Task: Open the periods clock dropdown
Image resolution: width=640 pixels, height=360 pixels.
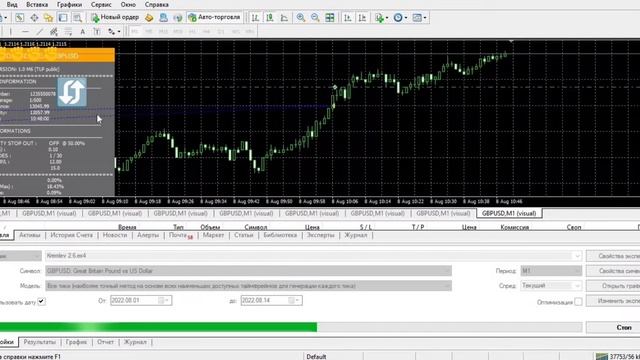Action: (400, 18)
